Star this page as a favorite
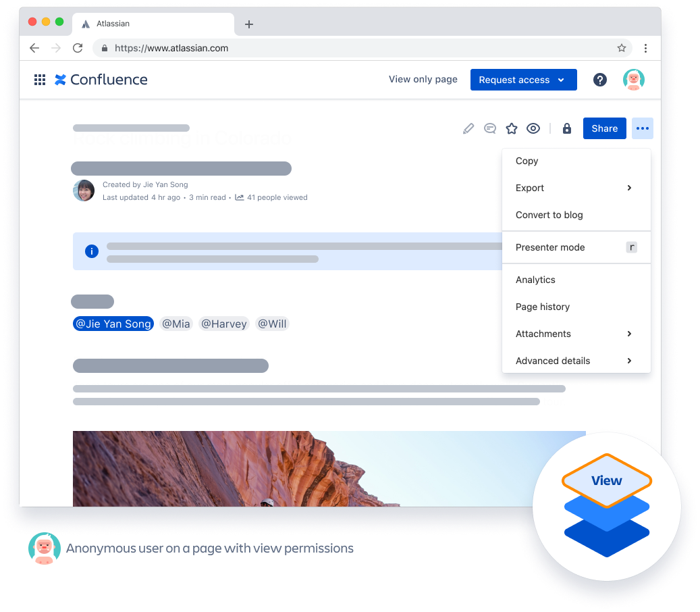This screenshot has width=700, height=612. pyautogui.click(x=512, y=128)
